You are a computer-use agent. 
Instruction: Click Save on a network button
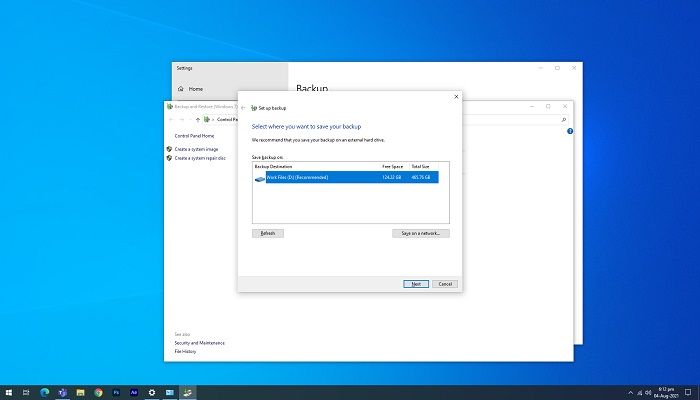[420, 233]
